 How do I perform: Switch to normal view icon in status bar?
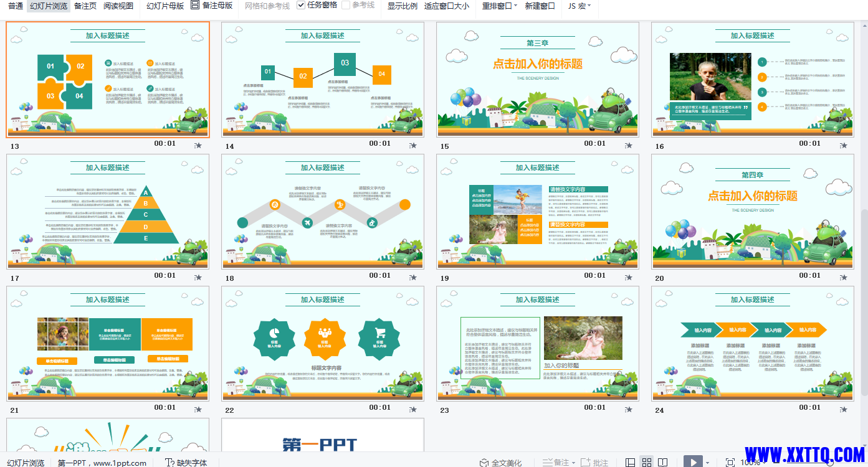point(630,463)
